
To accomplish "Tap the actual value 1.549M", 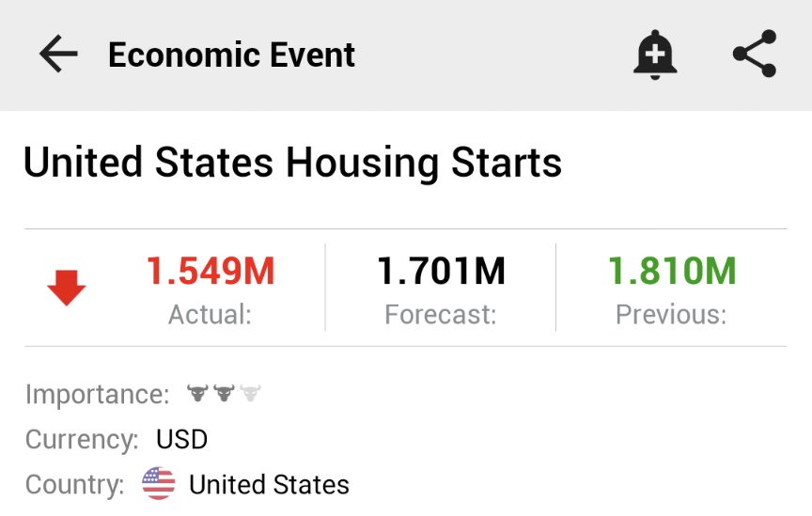I will pyautogui.click(x=211, y=272).
